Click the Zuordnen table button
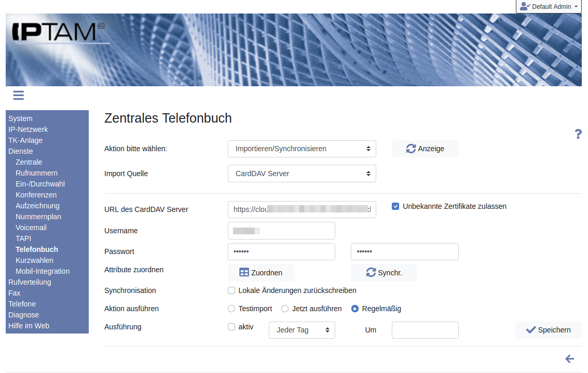This screenshot has height=373, width=588. point(261,273)
